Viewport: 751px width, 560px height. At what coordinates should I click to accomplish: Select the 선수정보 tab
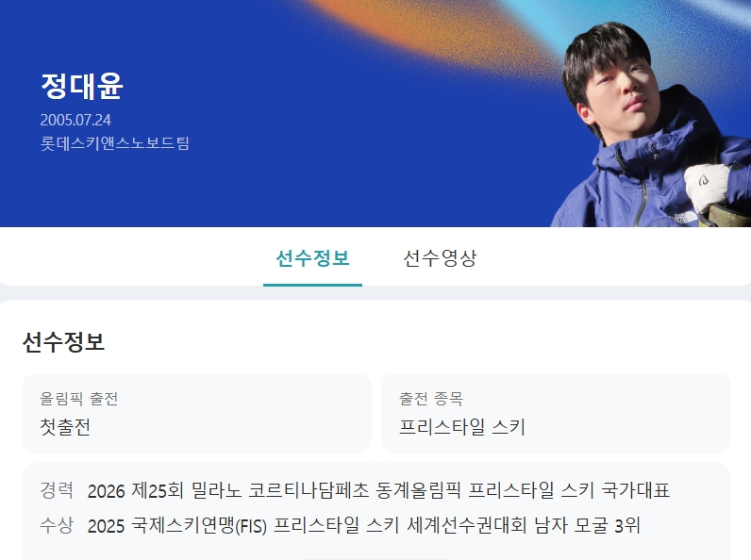click(x=312, y=258)
